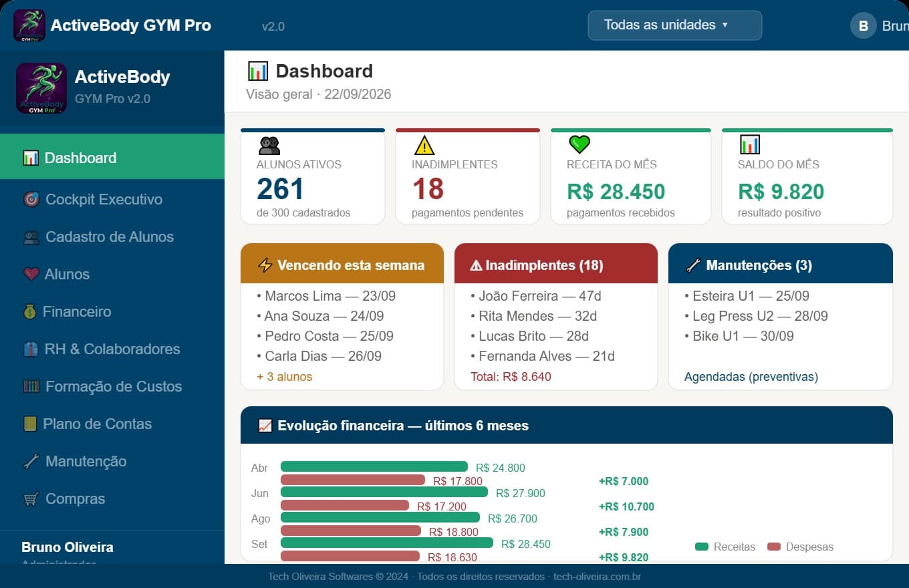Go to Cockpit Executivo

(x=112, y=199)
